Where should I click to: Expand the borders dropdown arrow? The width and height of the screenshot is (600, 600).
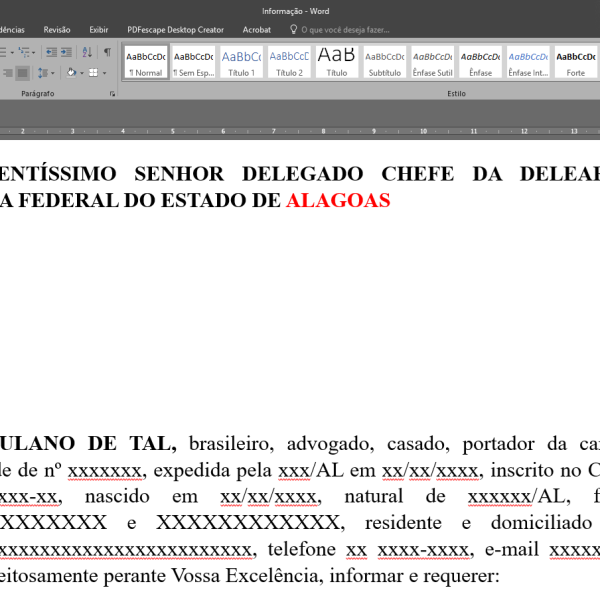point(103,73)
